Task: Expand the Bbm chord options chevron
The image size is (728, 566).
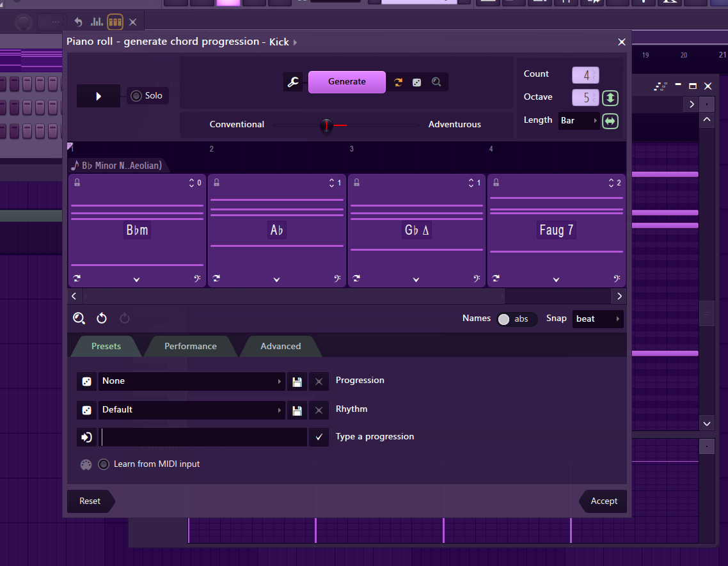Action: 136,279
